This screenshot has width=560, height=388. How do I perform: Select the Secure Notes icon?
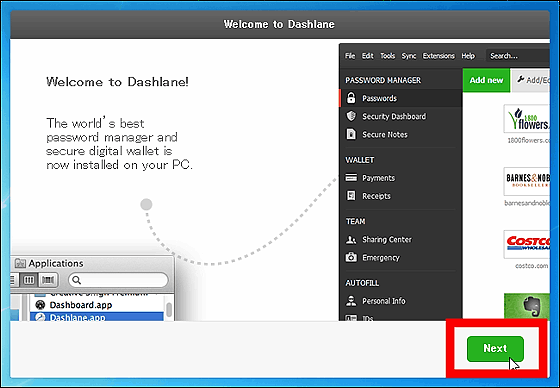351,134
